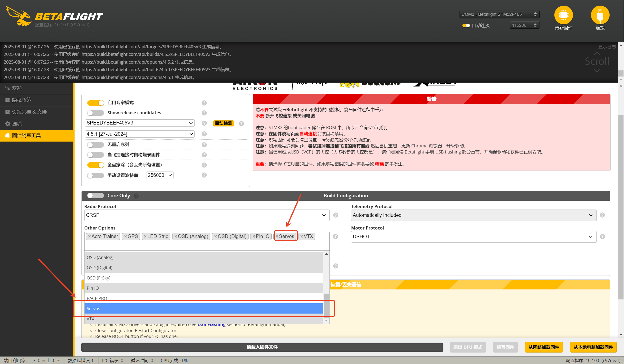Image resolution: width=624 pixels, height=364 pixels.
Task: Click the Betaflight bee logo
Action: click(19, 16)
